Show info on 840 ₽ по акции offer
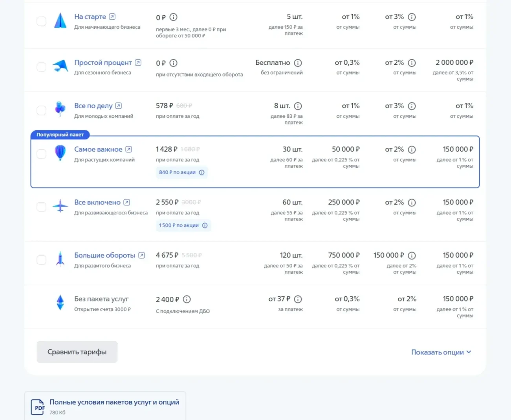Viewport: 511px width, 420px height. (201, 172)
